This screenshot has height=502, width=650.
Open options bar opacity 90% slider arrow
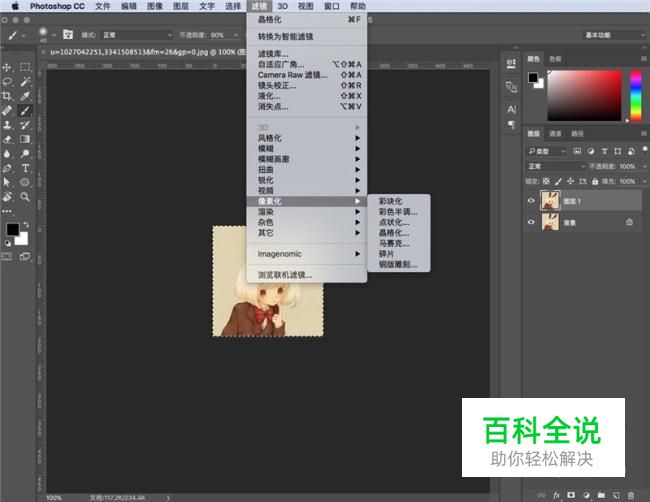coord(235,35)
